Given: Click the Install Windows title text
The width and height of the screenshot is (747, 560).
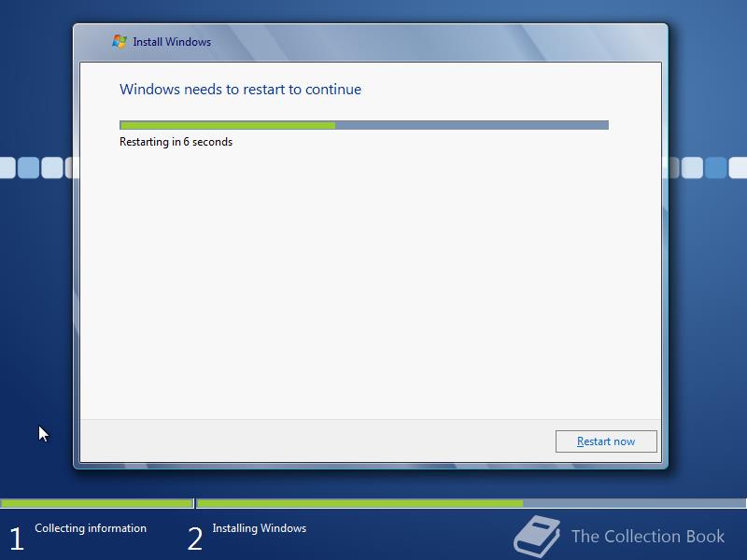Looking at the screenshot, I should click(172, 42).
